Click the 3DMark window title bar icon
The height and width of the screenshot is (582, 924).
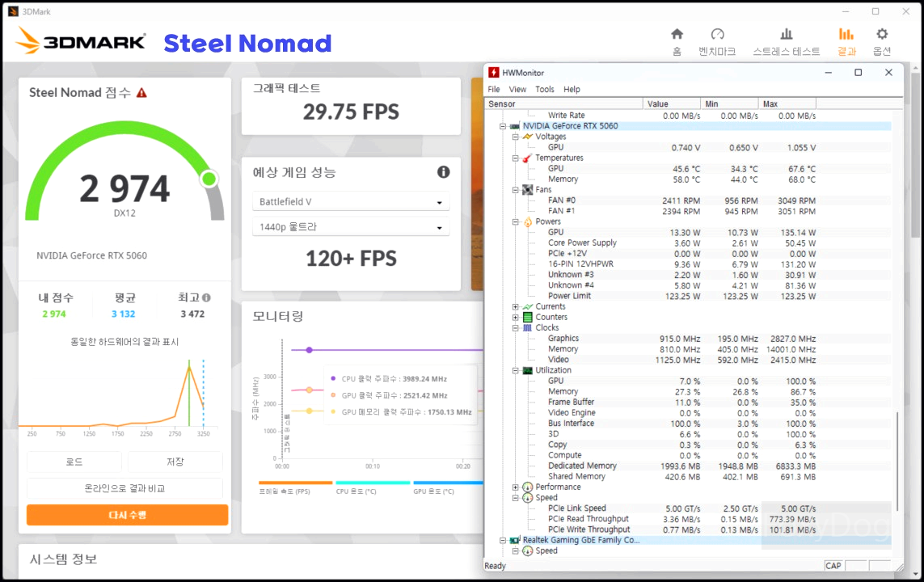(x=13, y=11)
